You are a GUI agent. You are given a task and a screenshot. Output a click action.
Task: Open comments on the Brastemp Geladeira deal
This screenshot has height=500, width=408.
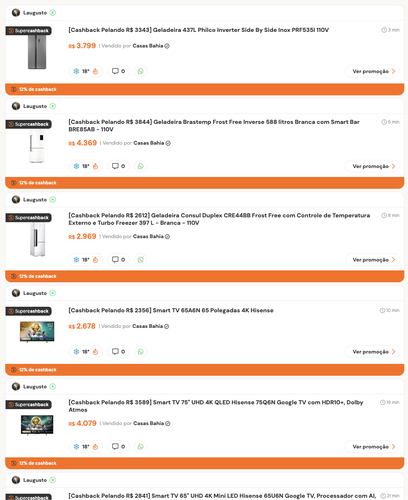click(x=118, y=166)
